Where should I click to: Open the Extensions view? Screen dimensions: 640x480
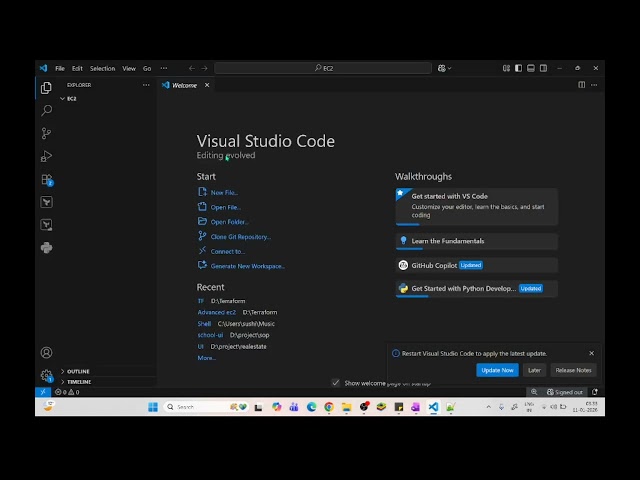click(47, 180)
